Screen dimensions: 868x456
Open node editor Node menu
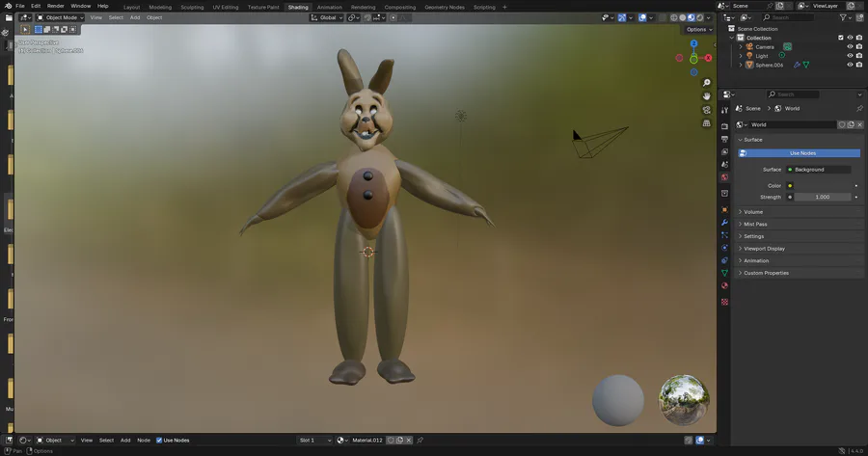point(144,441)
